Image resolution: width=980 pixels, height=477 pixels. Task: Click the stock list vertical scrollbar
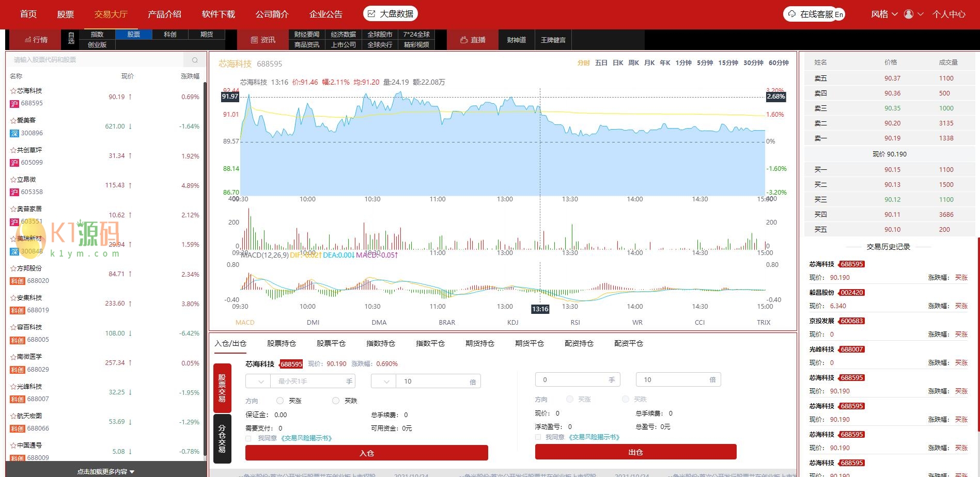205,268
